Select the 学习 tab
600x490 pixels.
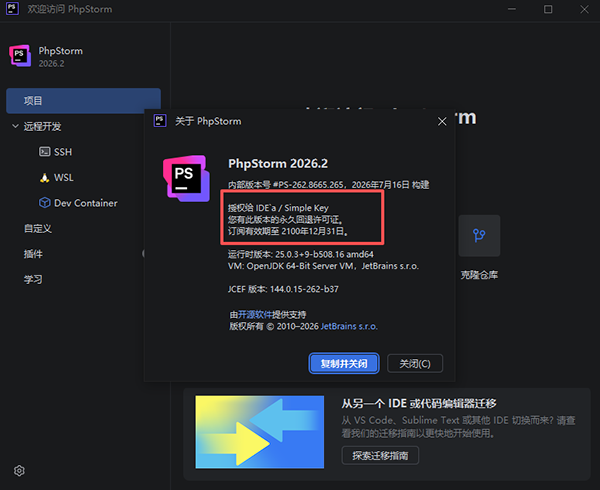coord(33,279)
